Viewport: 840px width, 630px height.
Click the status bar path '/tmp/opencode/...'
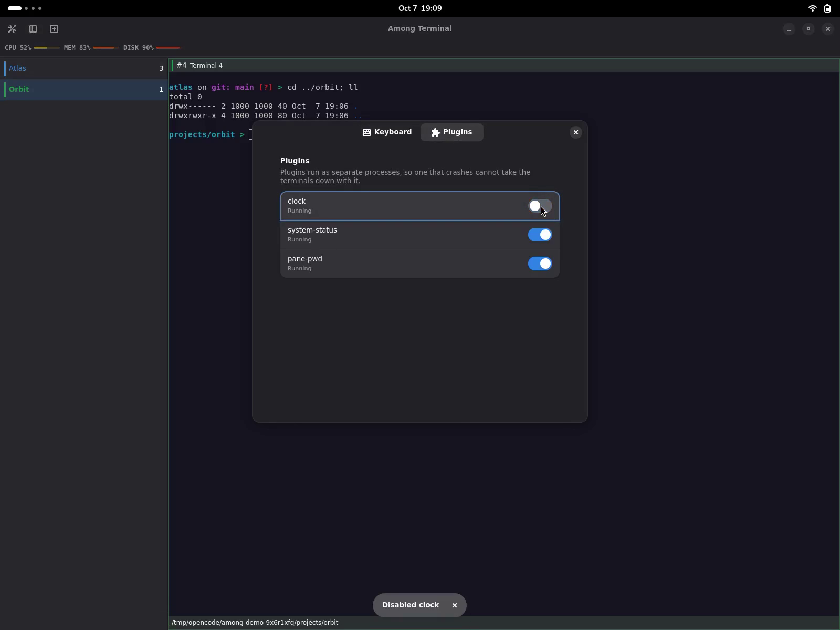coord(255,623)
